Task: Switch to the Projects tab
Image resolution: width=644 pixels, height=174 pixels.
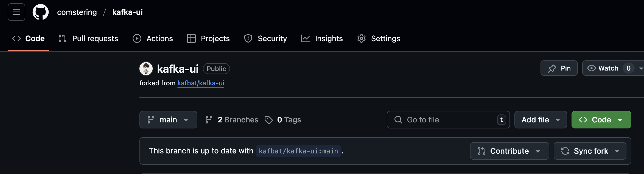Action: pos(208,38)
